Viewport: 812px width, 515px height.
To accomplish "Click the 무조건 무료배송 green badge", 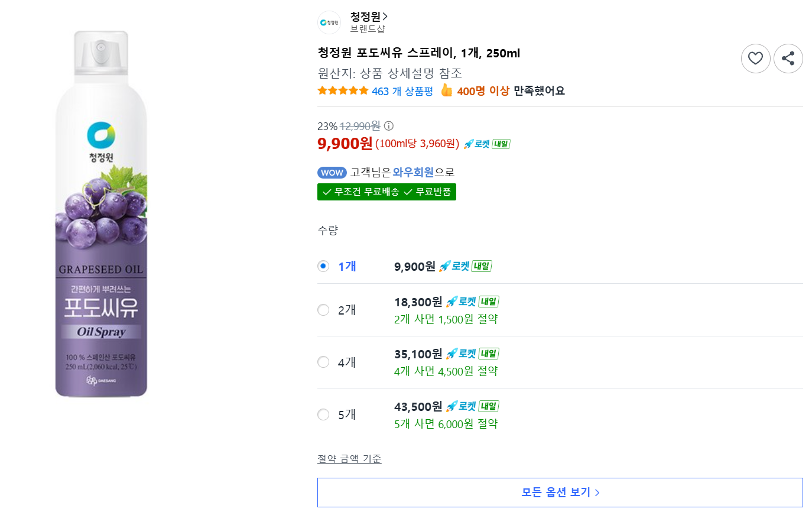I will tap(361, 192).
